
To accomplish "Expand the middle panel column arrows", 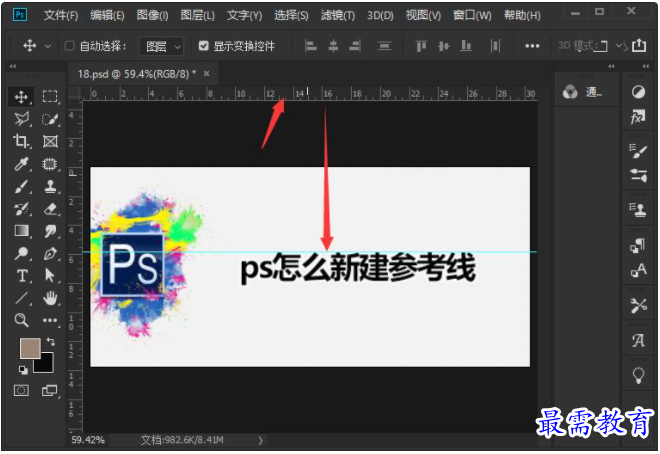I will pos(611,66).
